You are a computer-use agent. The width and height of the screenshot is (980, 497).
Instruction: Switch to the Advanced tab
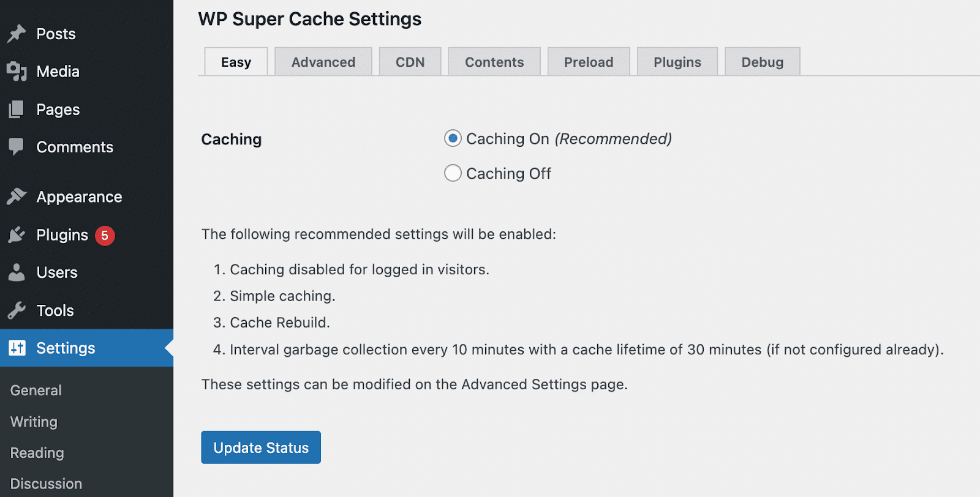click(323, 61)
